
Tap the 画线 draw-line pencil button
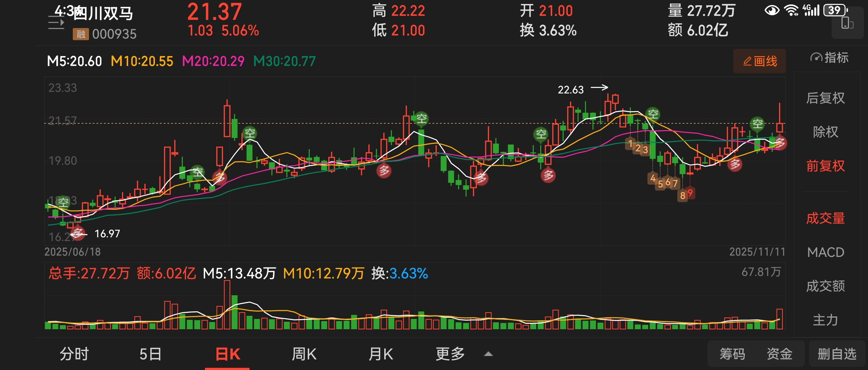click(759, 61)
